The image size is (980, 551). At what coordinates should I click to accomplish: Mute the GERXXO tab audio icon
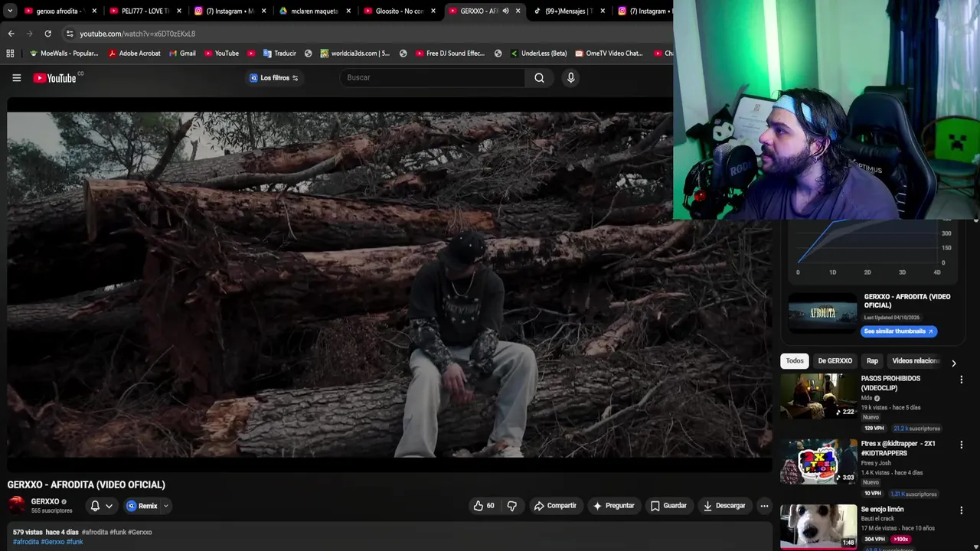pos(505,11)
